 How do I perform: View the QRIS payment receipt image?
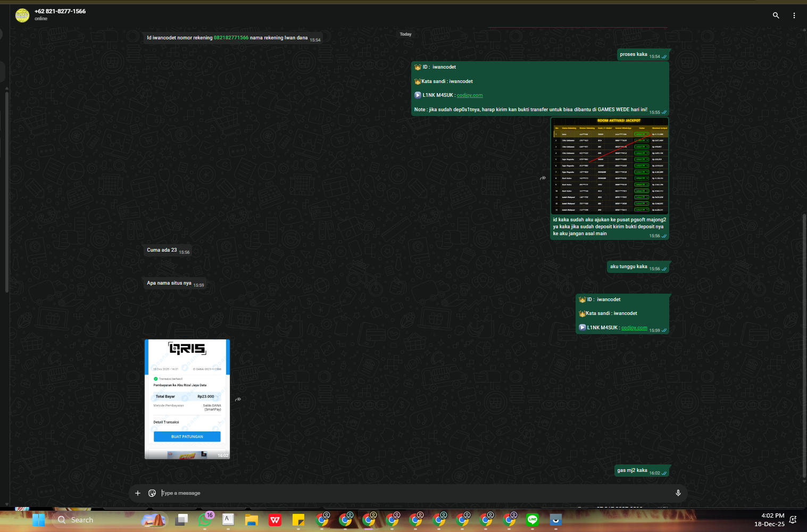[x=187, y=399]
